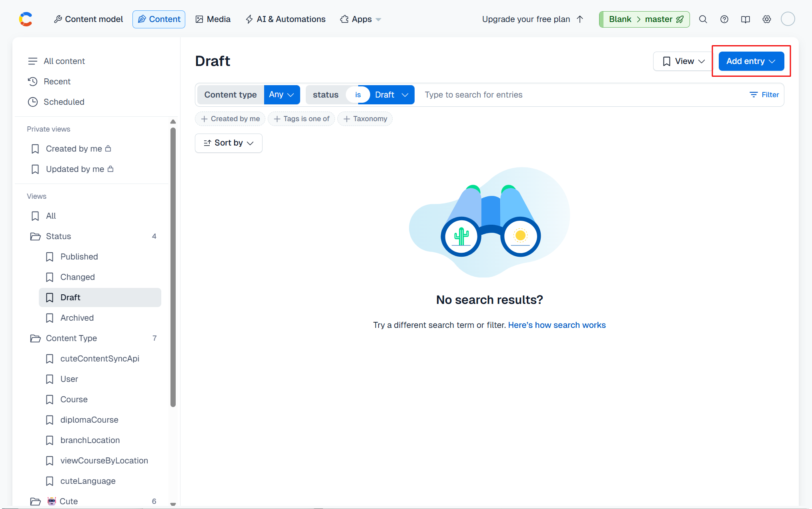Viewport: 812px width, 509px height.
Task: Open the Content type Any dropdown
Action: point(282,95)
